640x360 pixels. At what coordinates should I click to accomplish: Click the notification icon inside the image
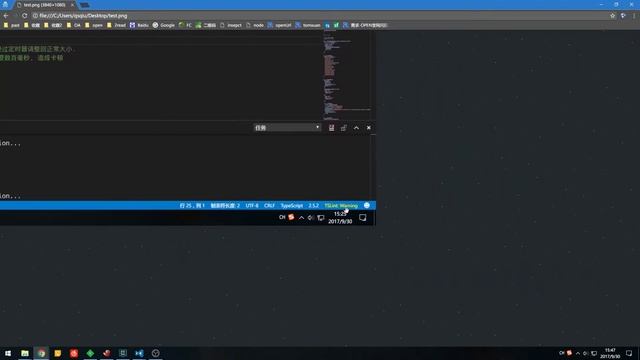pyautogui.click(x=362, y=218)
